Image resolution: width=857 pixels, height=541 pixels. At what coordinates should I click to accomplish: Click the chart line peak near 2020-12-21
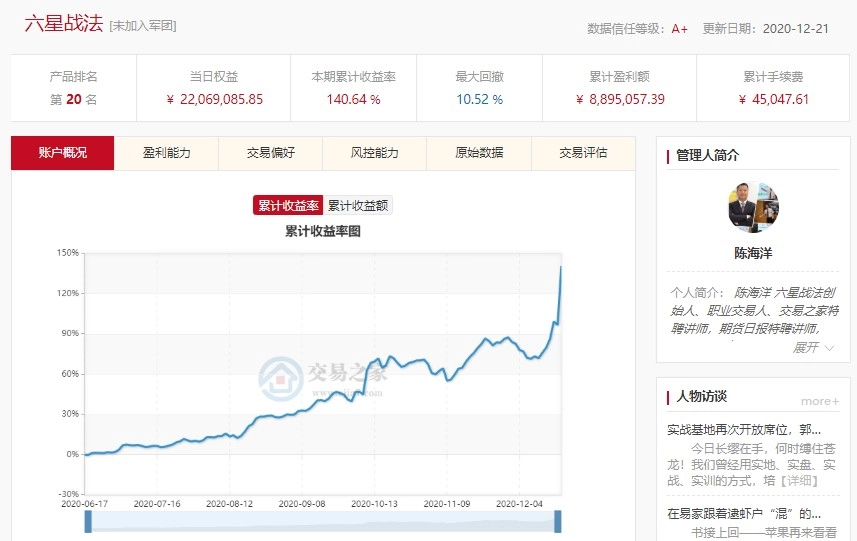[560, 267]
